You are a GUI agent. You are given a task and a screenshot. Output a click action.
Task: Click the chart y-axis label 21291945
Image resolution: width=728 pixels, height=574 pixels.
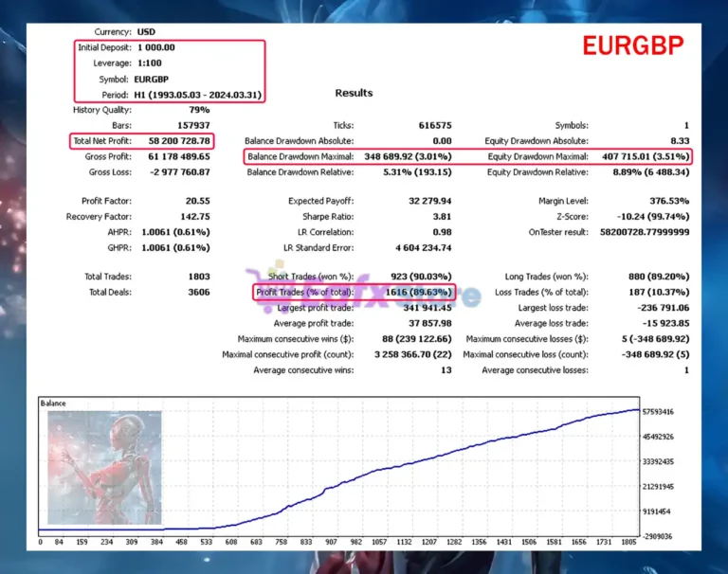pos(658,487)
